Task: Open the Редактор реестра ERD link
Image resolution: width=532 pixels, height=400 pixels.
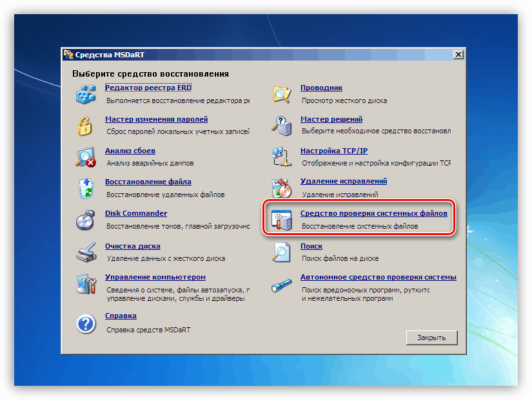Action: coord(148,88)
